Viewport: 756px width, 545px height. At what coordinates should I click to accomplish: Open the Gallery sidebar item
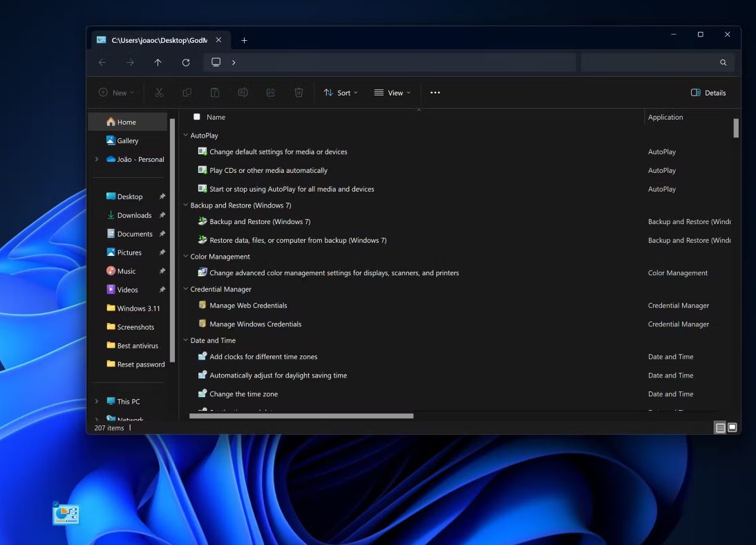127,140
